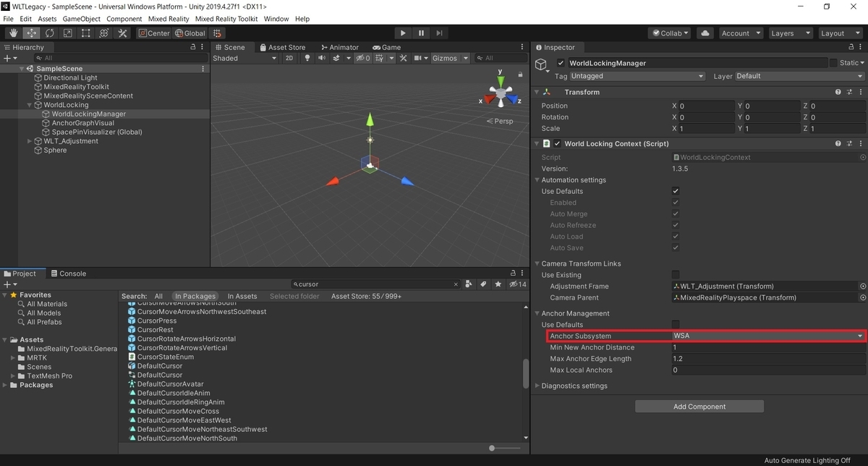Open the Layer Default dropdown
The width and height of the screenshot is (868, 466).
pyautogui.click(x=800, y=76)
